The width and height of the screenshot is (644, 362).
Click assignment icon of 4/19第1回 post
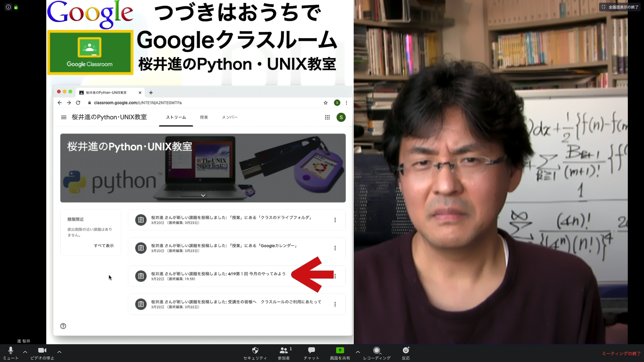click(141, 276)
